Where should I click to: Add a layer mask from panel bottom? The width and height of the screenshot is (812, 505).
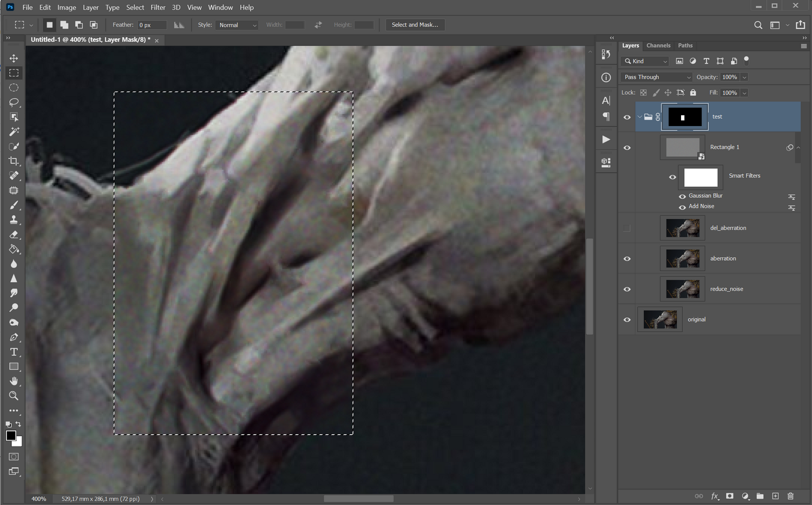(730, 496)
